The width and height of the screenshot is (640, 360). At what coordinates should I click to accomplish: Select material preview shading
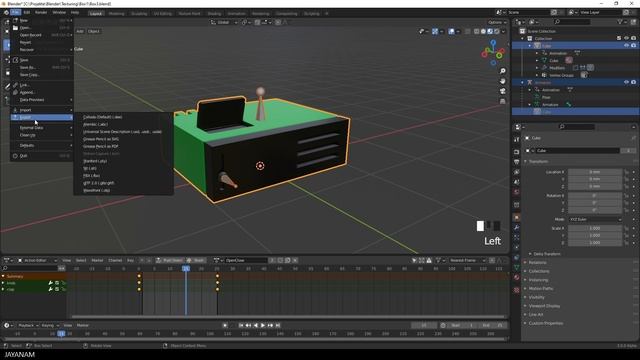490,31
